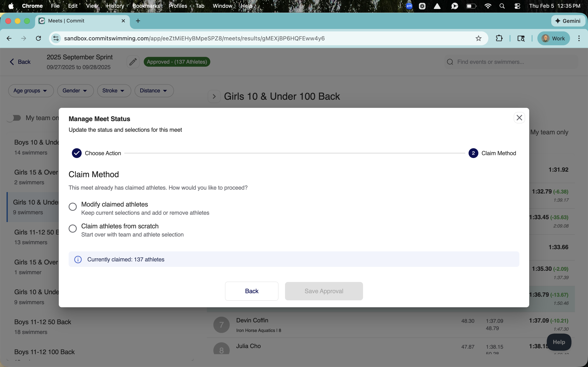Click the Gemini button

[x=568, y=21]
